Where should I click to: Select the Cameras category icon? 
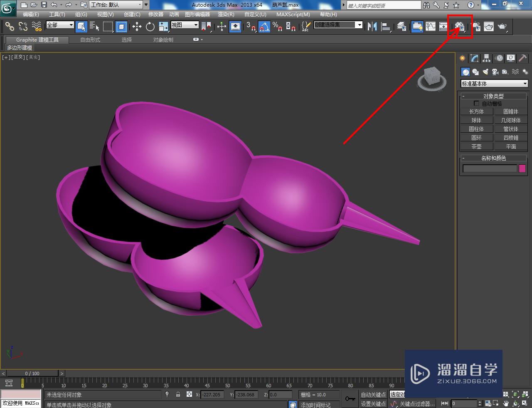coord(495,72)
